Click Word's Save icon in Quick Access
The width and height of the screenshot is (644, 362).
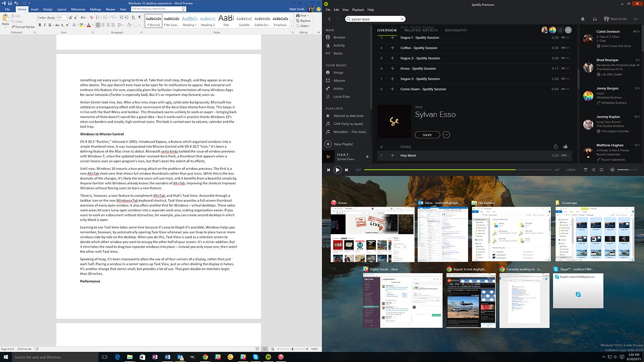10,3
